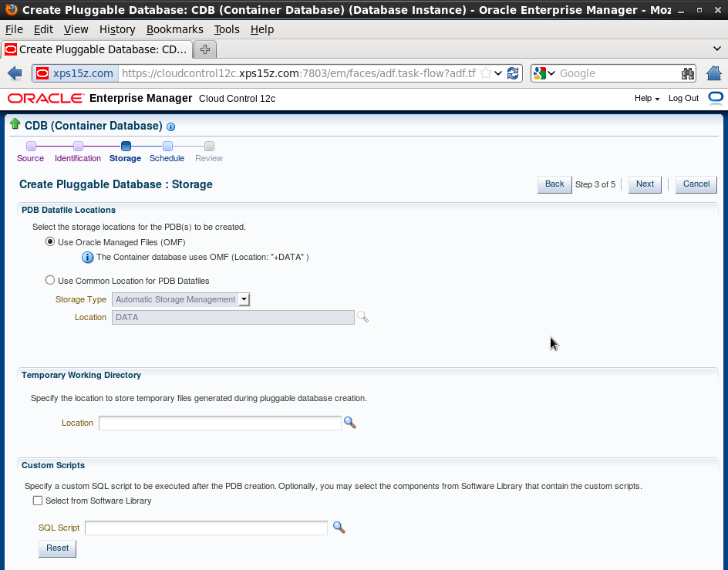
Task: Open the Bookmarks menu
Action: click(174, 29)
